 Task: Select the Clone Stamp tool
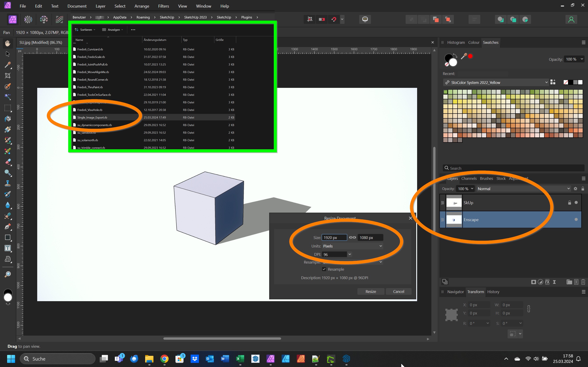coord(8,183)
